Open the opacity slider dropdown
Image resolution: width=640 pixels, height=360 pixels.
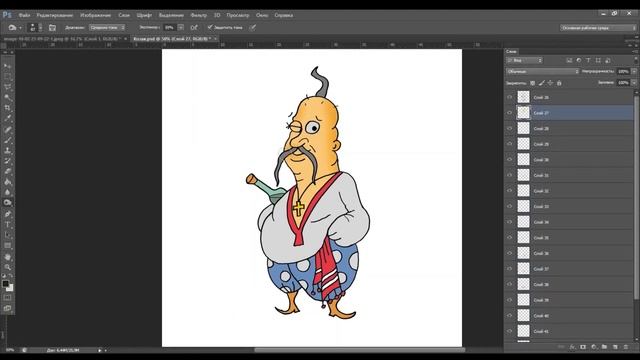point(634,71)
